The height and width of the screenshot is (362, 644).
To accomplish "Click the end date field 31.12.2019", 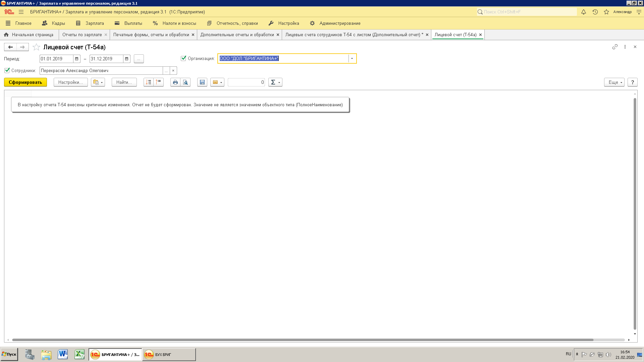I will tap(106, 59).
